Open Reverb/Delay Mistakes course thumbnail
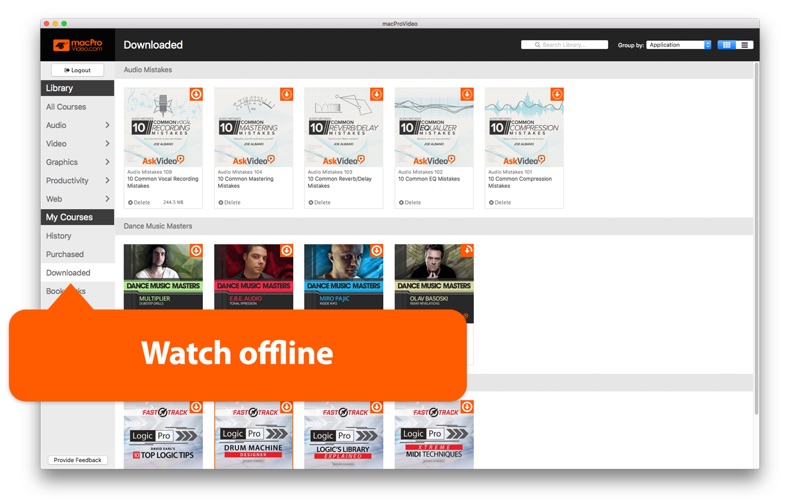The height and width of the screenshot is (500, 800). point(343,127)
